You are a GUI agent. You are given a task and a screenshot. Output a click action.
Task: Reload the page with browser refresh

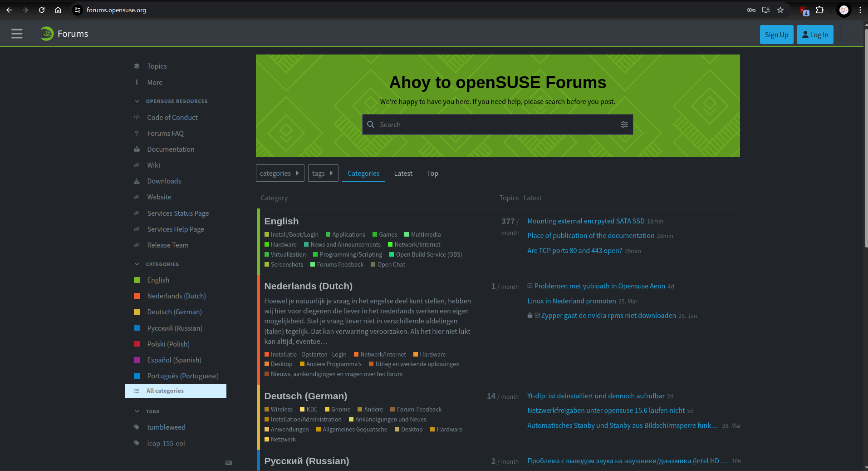(42, 10)
